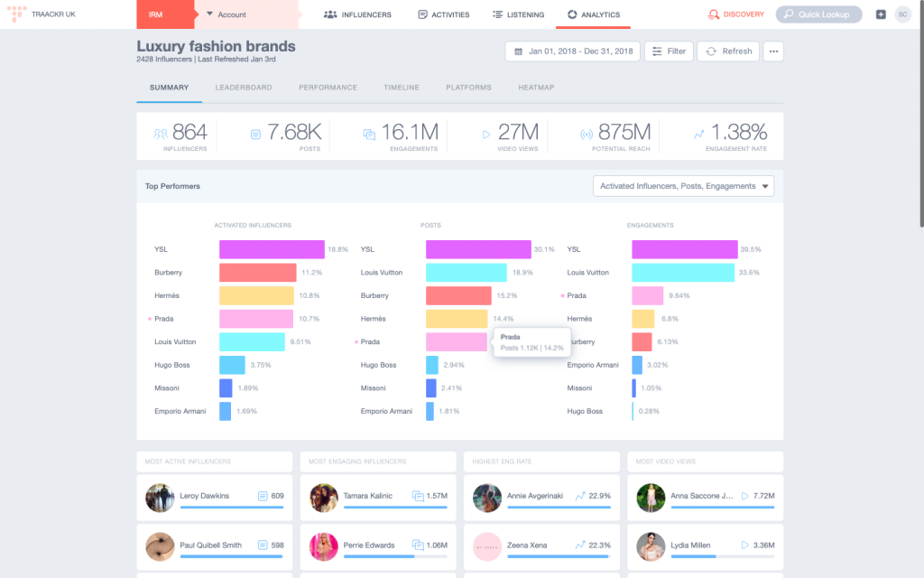This screenshot has height=578, width=924.
Task: Go to Influencers menu
Action: click(357, 14)
